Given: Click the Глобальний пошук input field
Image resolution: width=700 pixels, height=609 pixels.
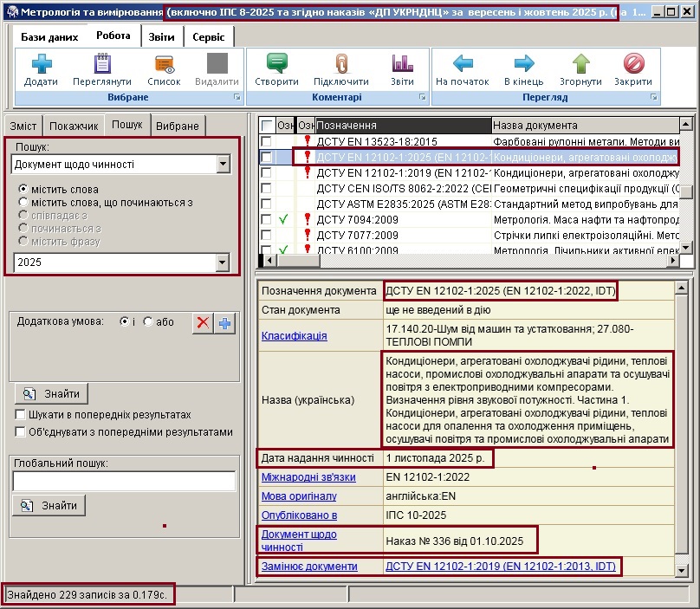Looking at the screenshot, I should [124, 481].
